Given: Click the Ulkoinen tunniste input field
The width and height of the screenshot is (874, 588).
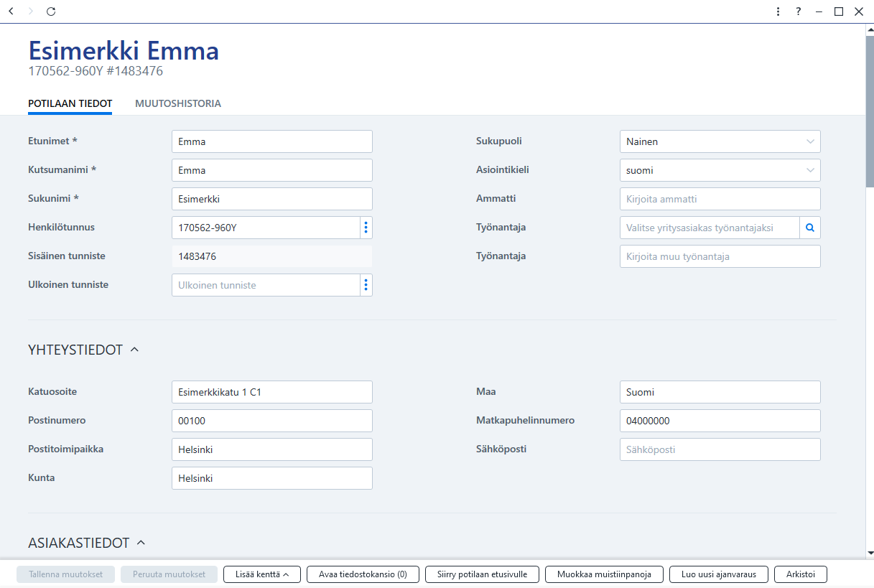Looking at the screenshot, I should click(266, 285).
